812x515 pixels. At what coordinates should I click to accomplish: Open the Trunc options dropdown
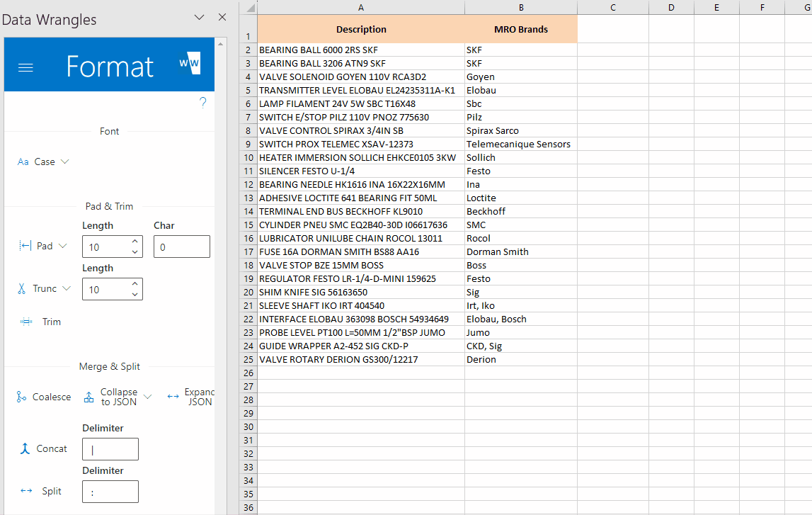click(x=67, y=288)
